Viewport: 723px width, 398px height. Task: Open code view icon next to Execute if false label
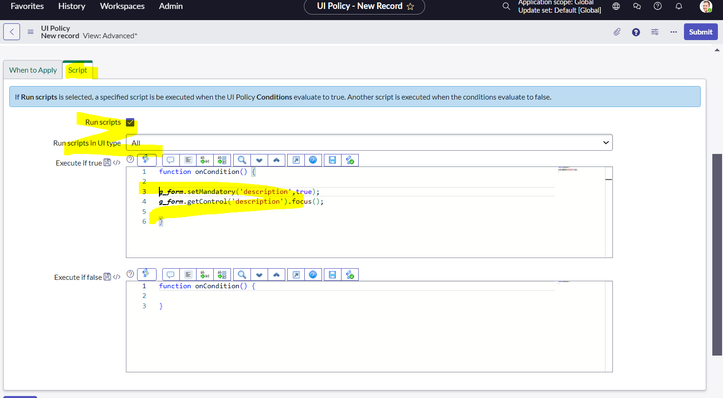117,277
